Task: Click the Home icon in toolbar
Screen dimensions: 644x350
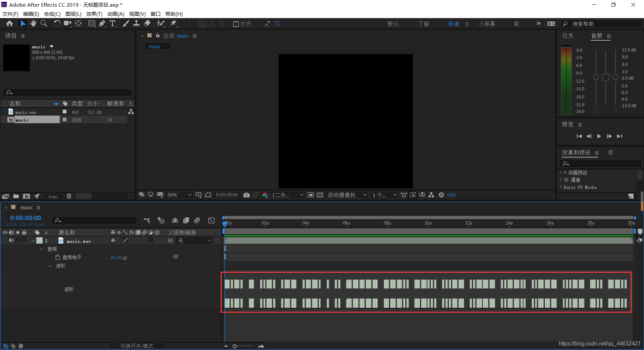Action: [x=9, y=24]
